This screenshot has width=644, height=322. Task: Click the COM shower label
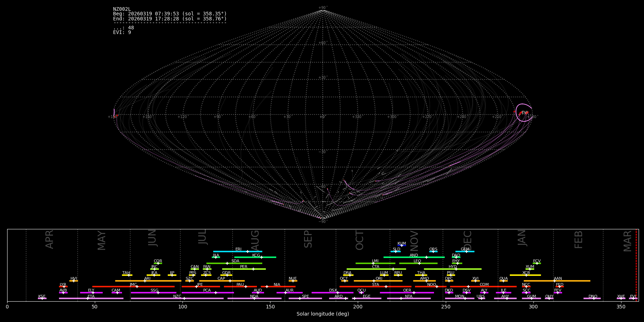484,284
